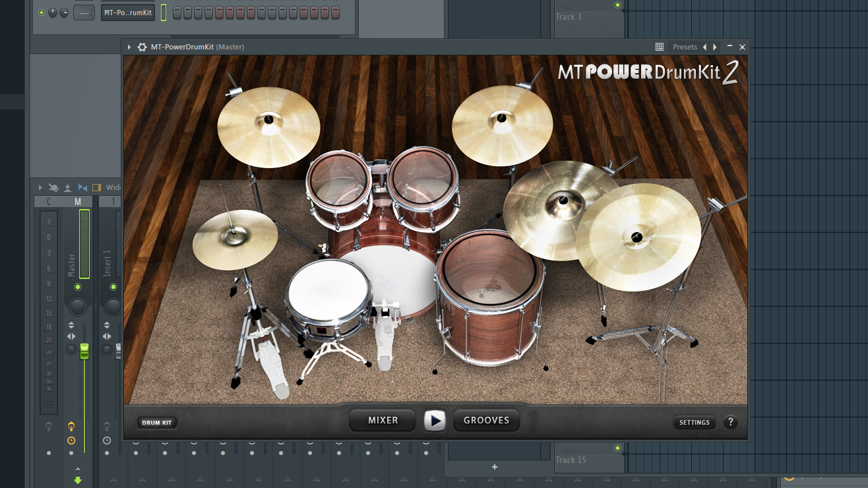Screen dimensions: 868x488
Task: Invert Insert 1 polarity icon
Action: pyautogui.click(x=107, y=325)
